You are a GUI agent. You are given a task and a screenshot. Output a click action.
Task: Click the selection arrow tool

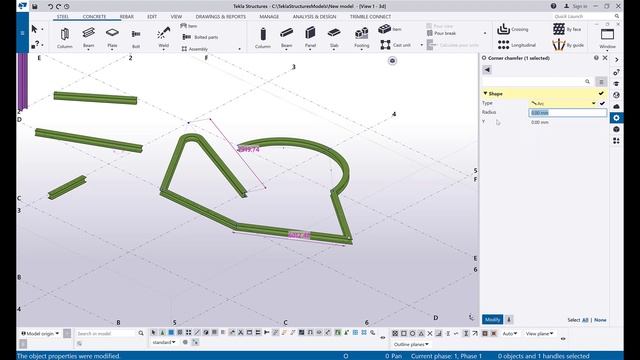(34, 29)
